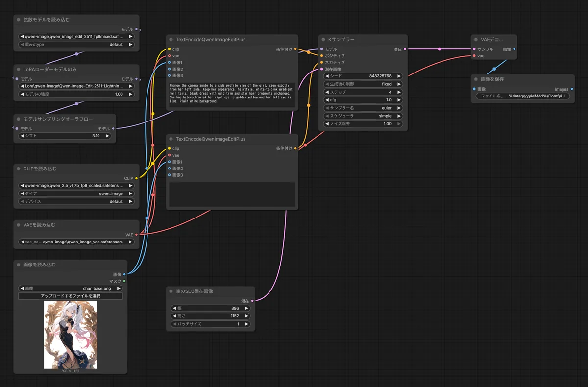Click the title dot of the Kサンプラー node
The height and width of the screenshot is (387, 588).
click(323, 39)
